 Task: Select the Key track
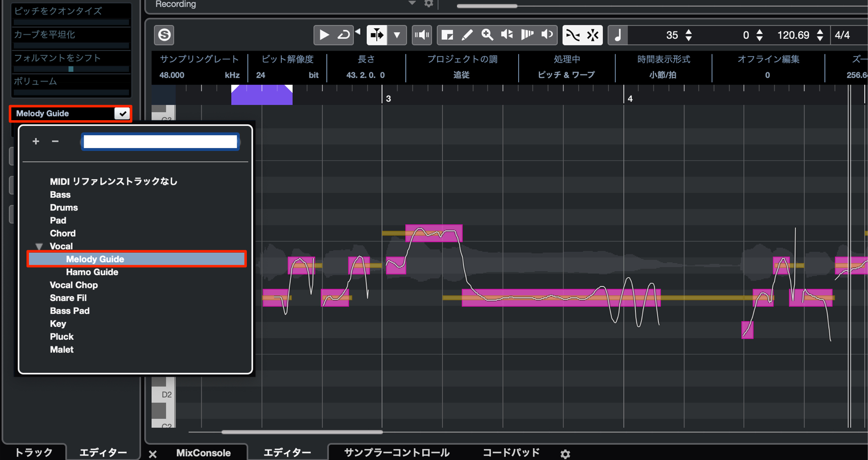(x=58, y=324)
